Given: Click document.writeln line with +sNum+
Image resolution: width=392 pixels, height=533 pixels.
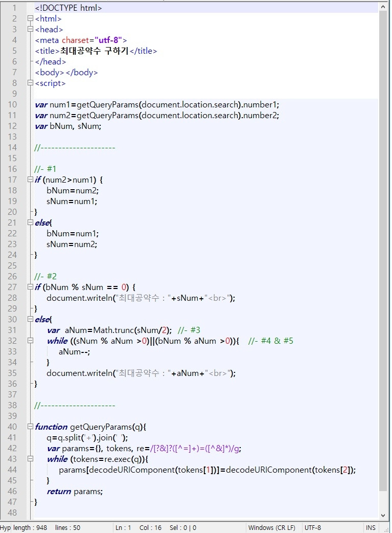Looking at the screenshot, I should click(141, 298).
